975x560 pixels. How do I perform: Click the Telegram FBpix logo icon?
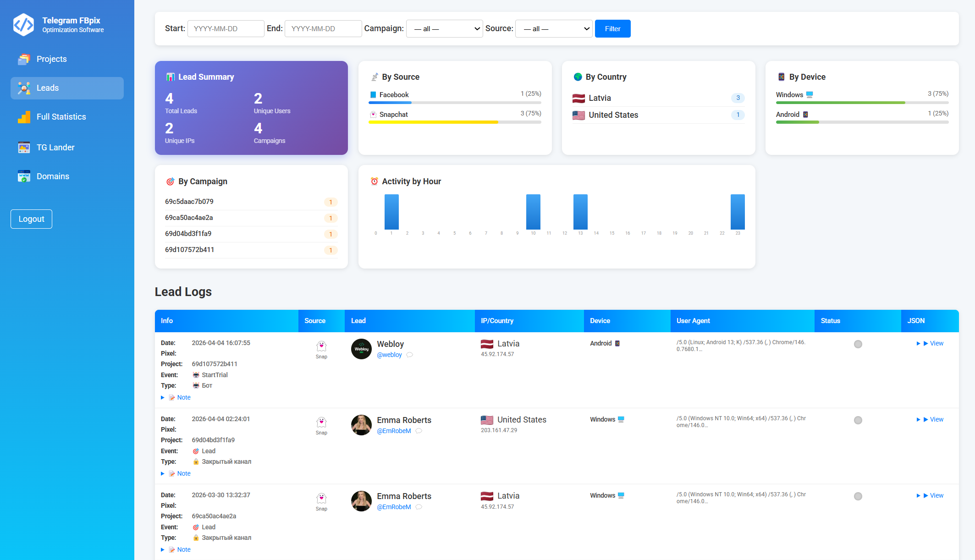(23, 25)
